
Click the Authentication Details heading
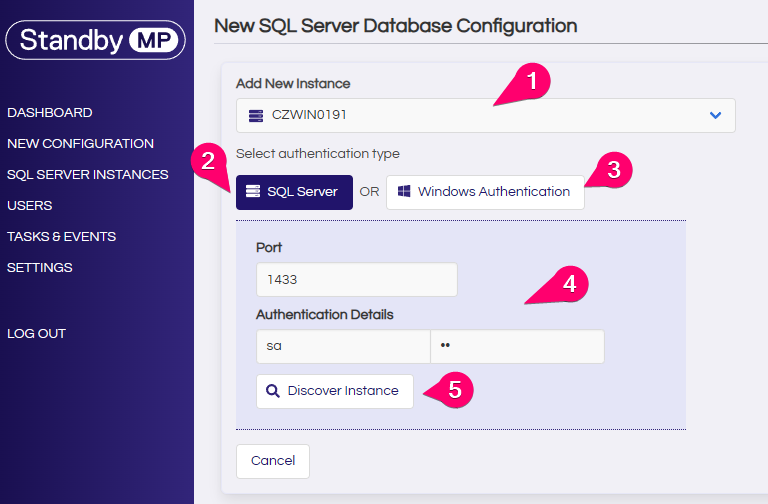[x=325, y=314]
